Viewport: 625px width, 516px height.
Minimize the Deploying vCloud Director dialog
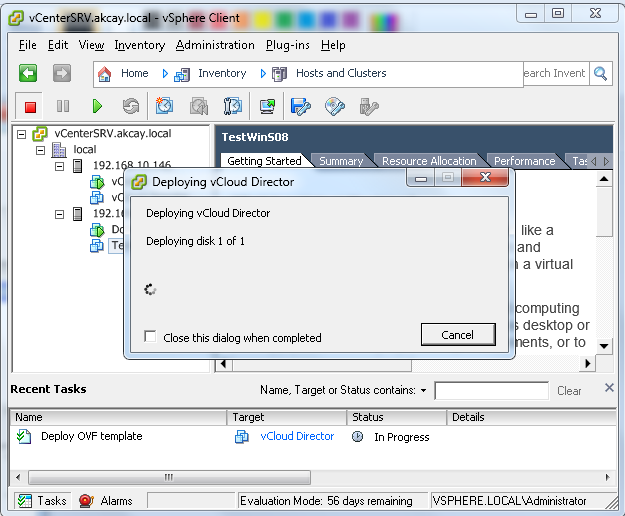[421, 178]
